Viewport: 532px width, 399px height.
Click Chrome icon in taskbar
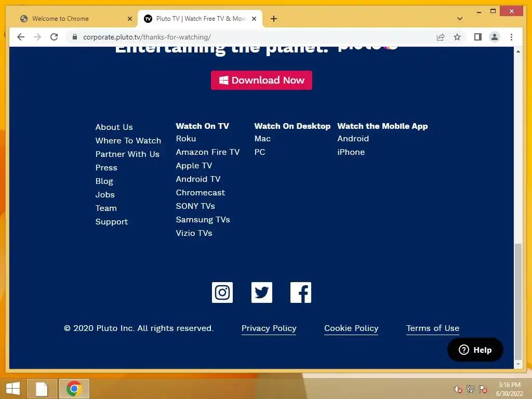tap(74, 389)
